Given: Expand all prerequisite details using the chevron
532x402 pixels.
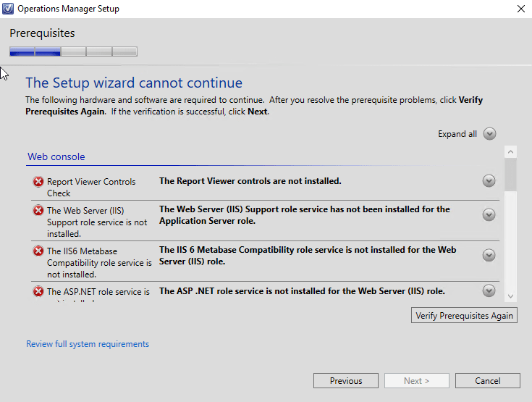Looking at the screenshot, I should tap(489, 134).
